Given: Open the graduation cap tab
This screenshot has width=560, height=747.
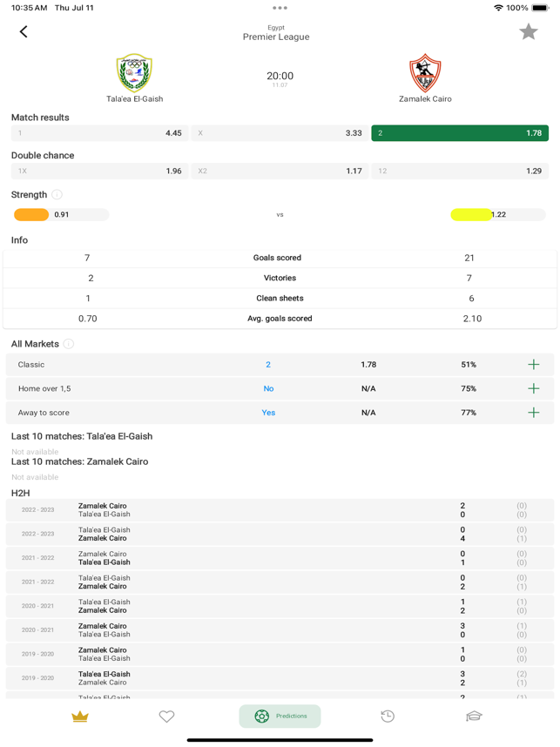Looking at the screenshot, I should [x=474, y=716].
